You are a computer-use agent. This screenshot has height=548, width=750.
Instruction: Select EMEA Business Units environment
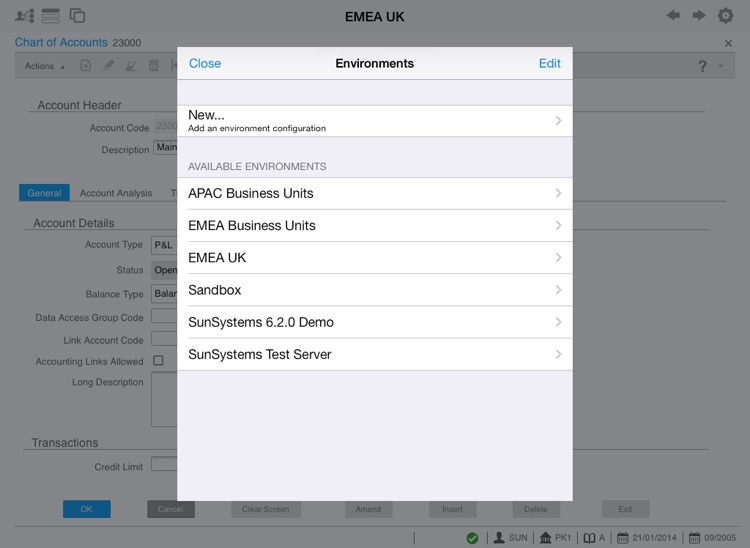[x=375, y=225]
